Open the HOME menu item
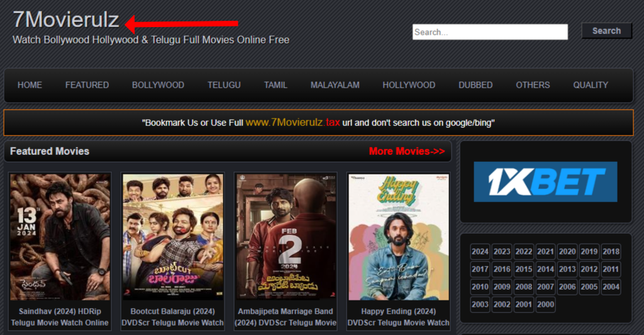 30,85
